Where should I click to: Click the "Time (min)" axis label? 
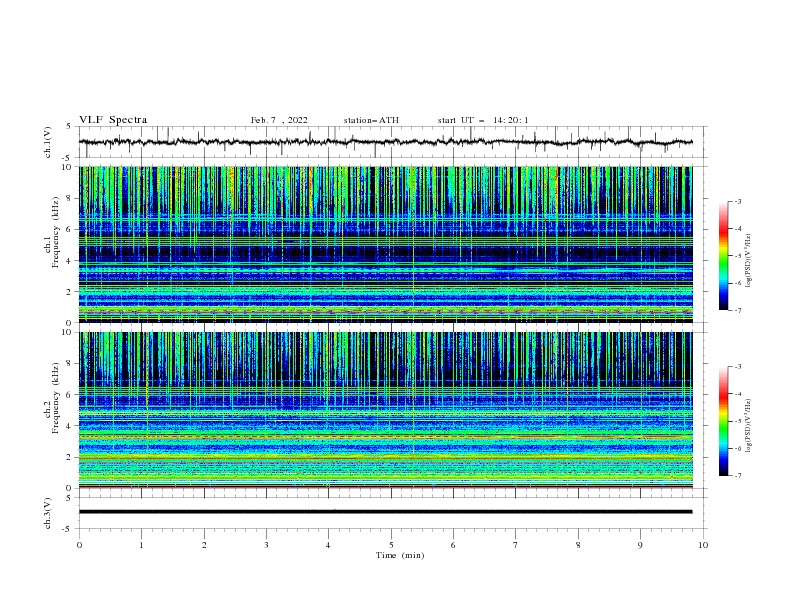(400, 555)
